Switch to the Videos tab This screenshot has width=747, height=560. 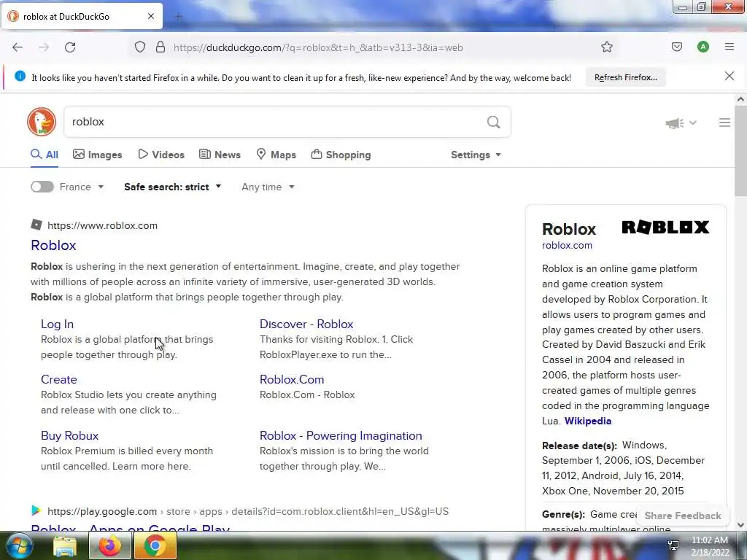(x=161, y=155)
